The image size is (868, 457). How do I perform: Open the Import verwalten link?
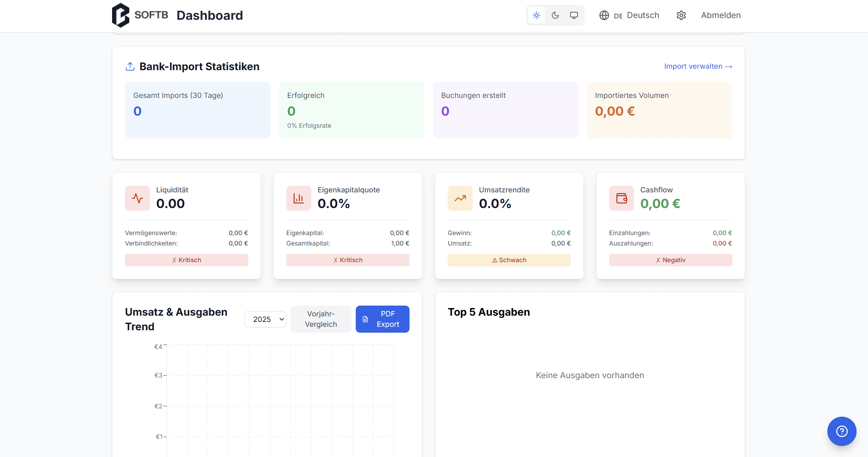698,66
